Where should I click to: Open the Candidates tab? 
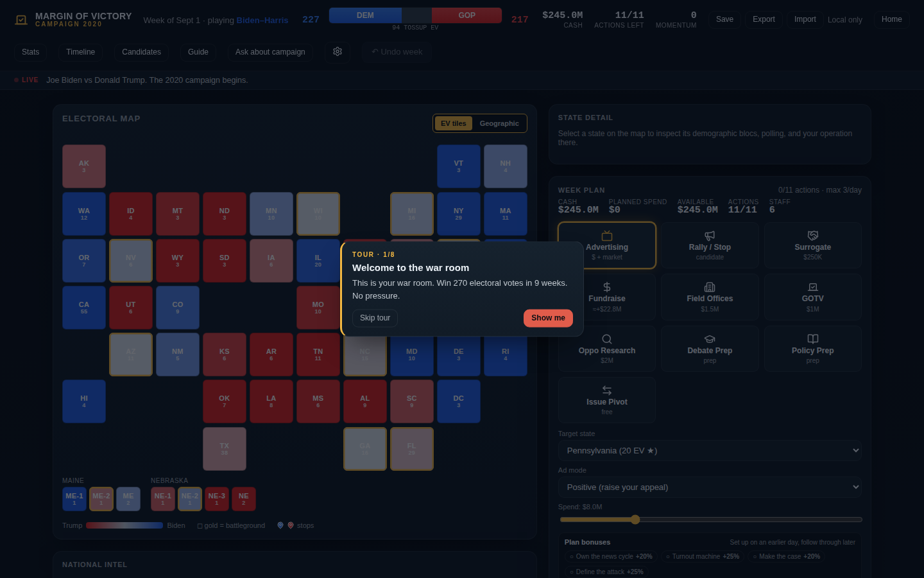(x=141, y=52)
